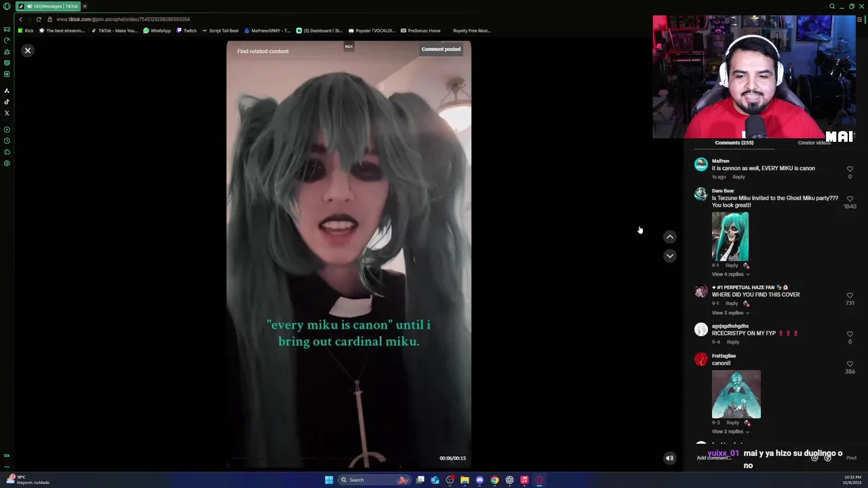Image resolution: width=868 pixels, height=488 pixels.
Task: Reply to Maifren's comment
Action: pos(738,177)
